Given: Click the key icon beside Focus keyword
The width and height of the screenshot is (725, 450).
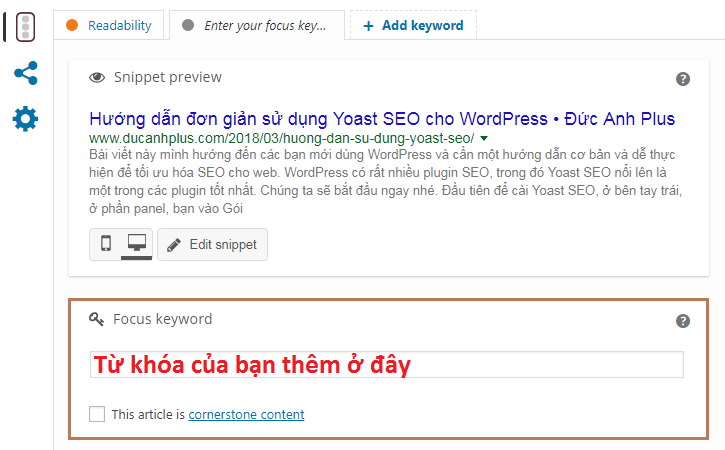Looking at the screenshot, I should (97, 320).
